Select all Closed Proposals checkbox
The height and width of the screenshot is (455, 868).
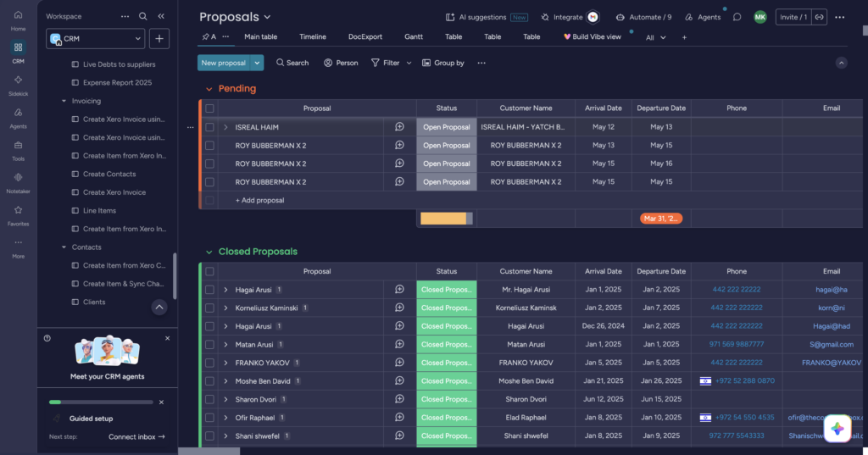pyautogui.click(x=209, y=271)
